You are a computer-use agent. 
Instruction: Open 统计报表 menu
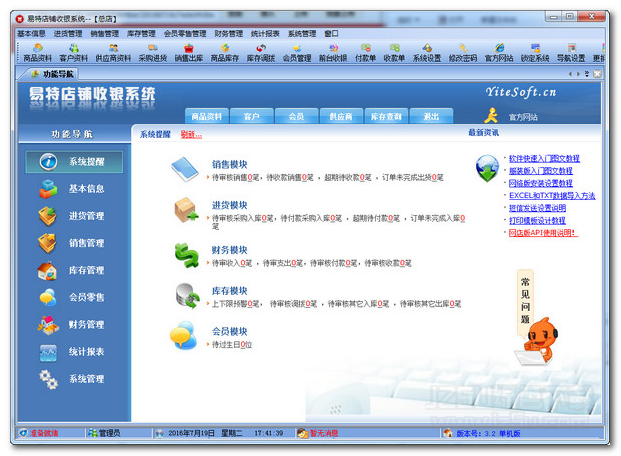[x=265, y=34]
